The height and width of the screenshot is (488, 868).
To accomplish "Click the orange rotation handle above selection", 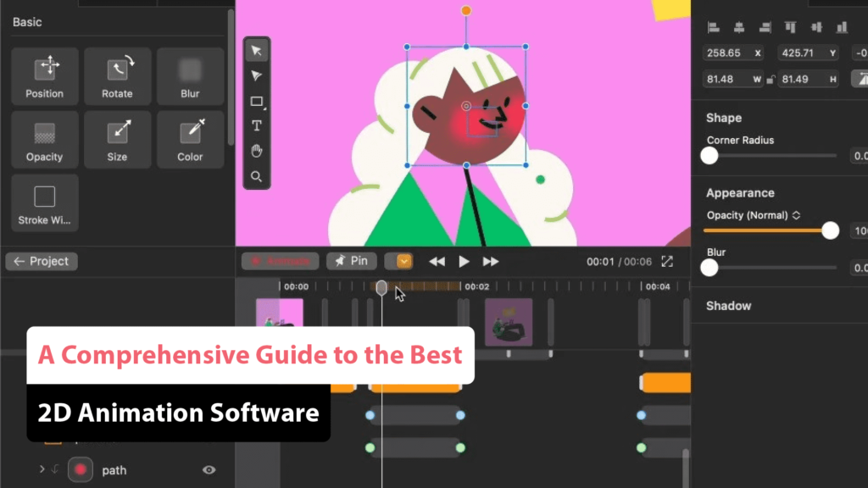I will (x=466, y=10).
